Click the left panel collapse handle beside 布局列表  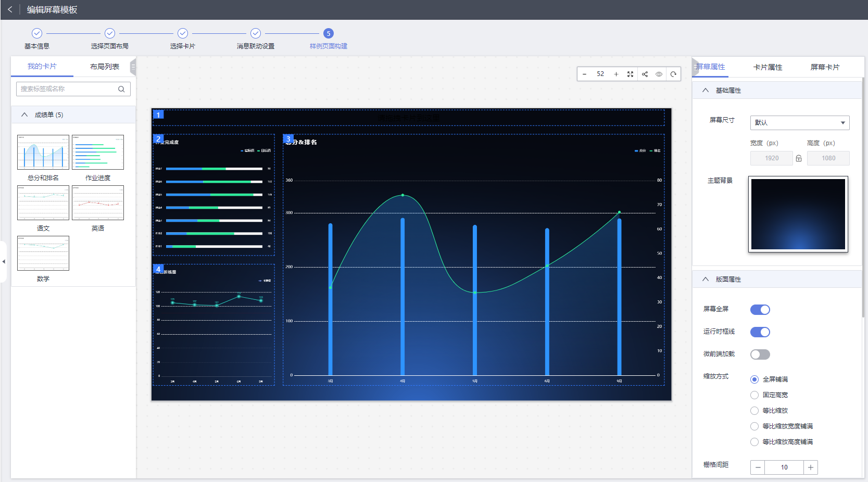coord(133,67)
